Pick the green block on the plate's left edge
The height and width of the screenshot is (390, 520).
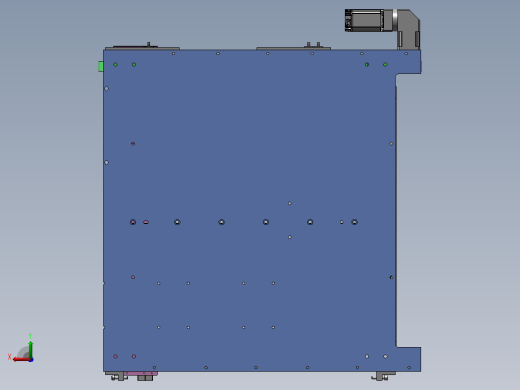point(101,66)
